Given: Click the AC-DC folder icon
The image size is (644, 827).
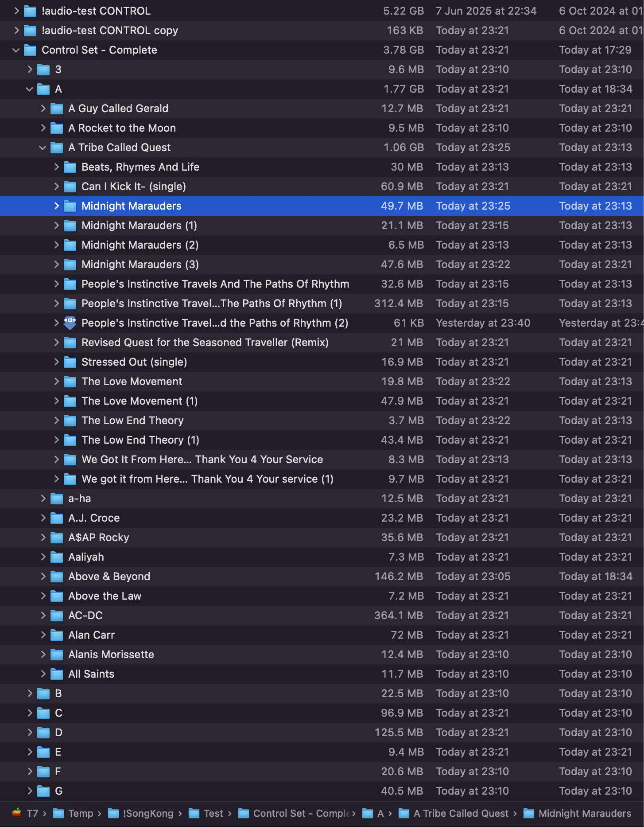Looking at the screenshot, I should [57, 616].
